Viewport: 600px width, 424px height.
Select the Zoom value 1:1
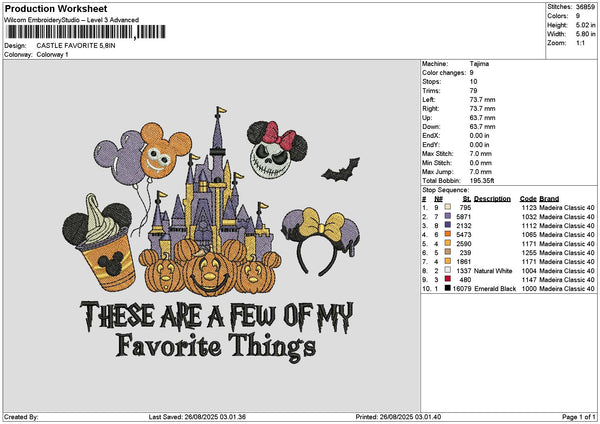(x=580, y=43)
